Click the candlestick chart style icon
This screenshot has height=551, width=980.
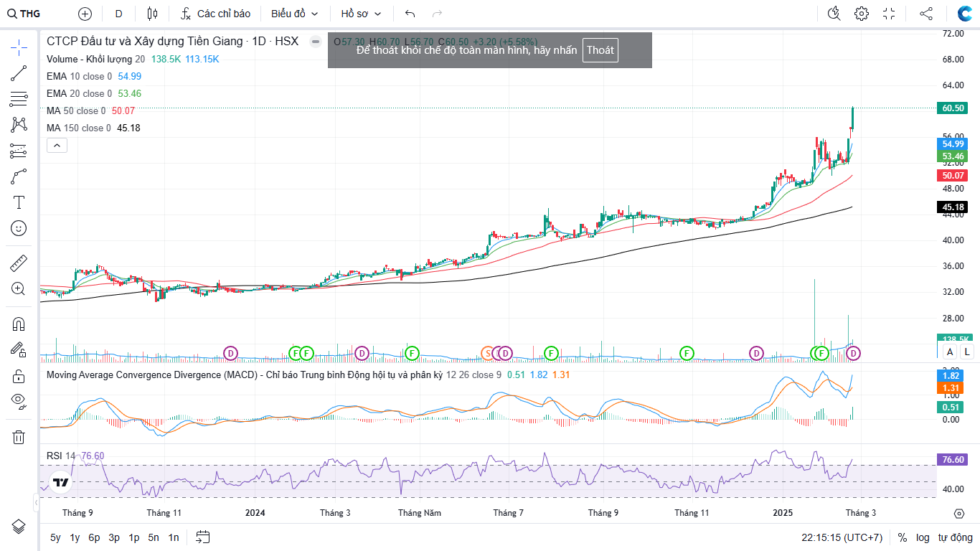pos(151,14)
